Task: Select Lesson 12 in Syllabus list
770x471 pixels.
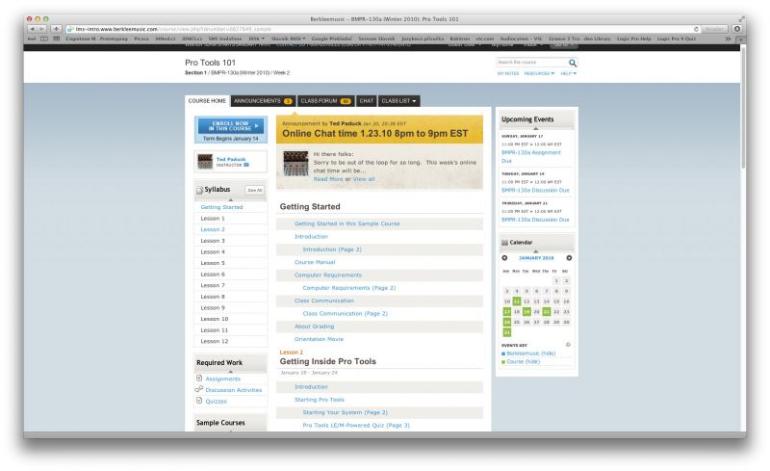Action: [x=214, y=341]
